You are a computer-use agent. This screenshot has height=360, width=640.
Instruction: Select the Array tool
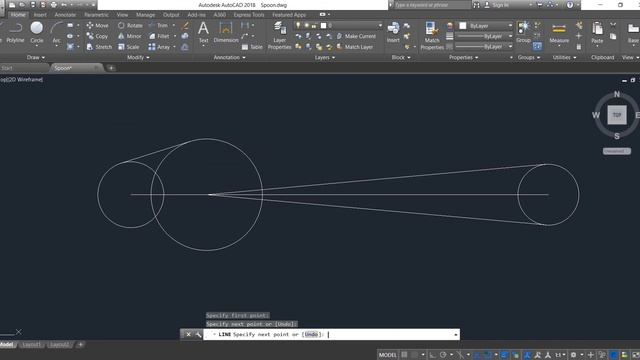(x=159, y=47)
